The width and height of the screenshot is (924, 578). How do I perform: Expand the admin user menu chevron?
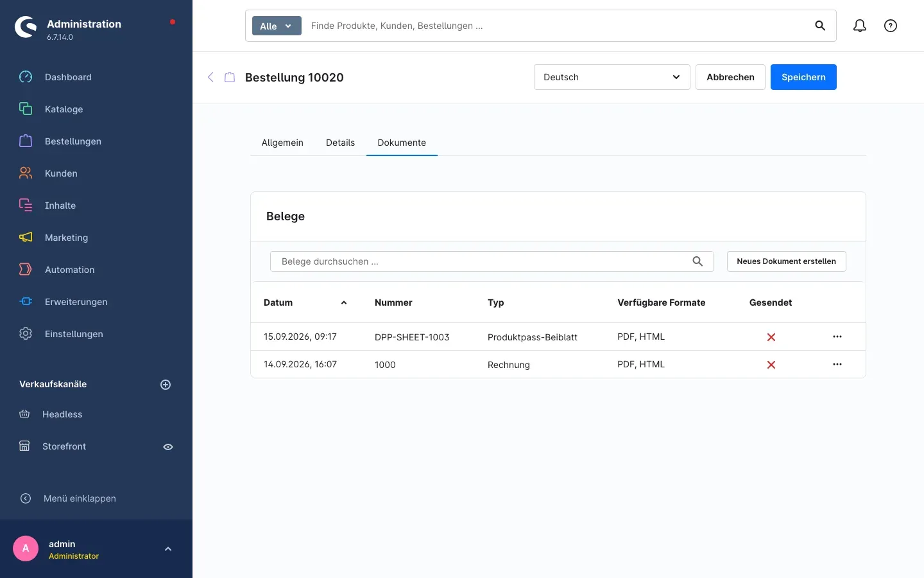[168, 549]
